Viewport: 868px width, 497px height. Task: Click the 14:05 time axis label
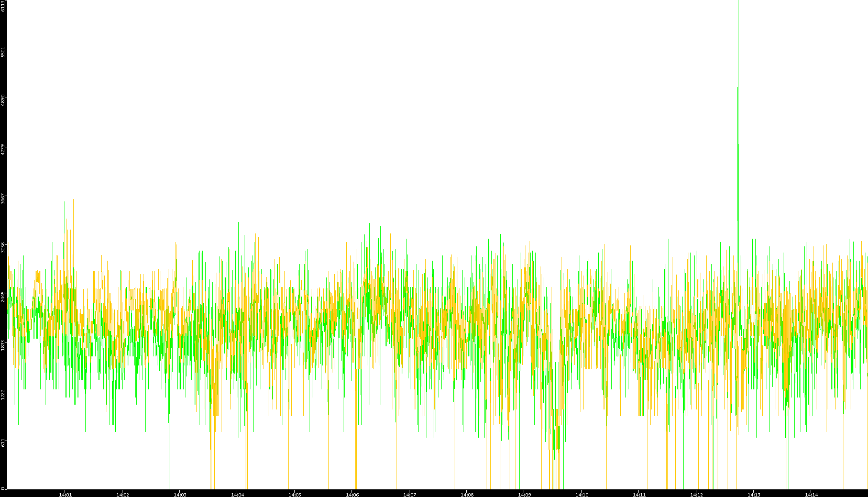[295, 494]
